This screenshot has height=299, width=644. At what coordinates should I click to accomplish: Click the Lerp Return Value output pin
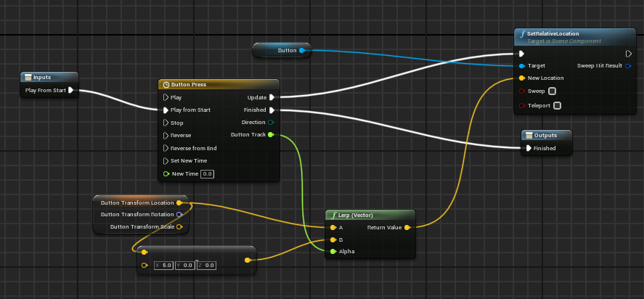pos(407,228)
